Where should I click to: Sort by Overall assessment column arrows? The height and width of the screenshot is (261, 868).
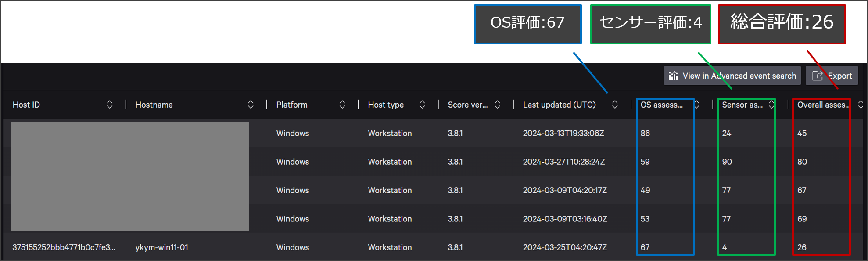point(861,105)
